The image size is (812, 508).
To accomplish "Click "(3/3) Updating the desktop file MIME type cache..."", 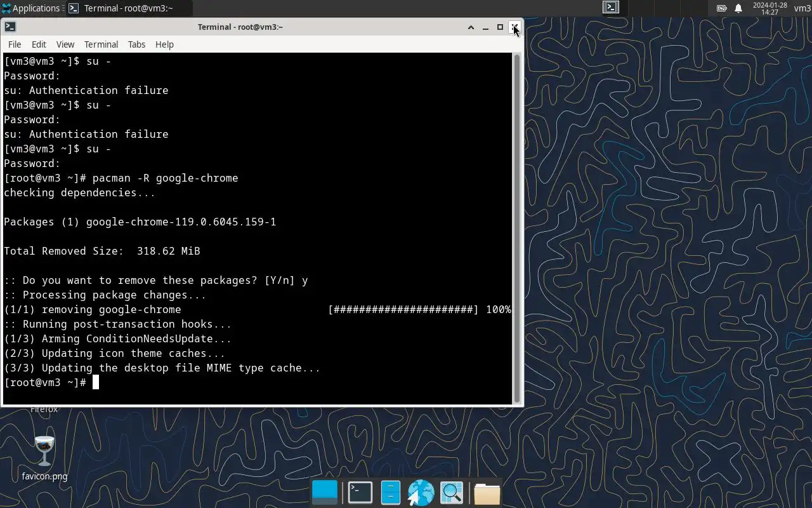I will [x=162, y=368].
